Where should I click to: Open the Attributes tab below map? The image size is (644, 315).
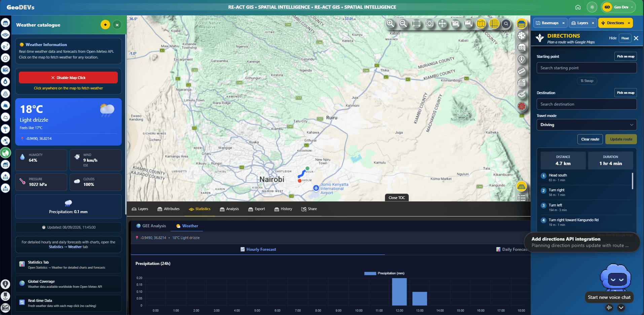pyautogui.click(x=169, y=209)
